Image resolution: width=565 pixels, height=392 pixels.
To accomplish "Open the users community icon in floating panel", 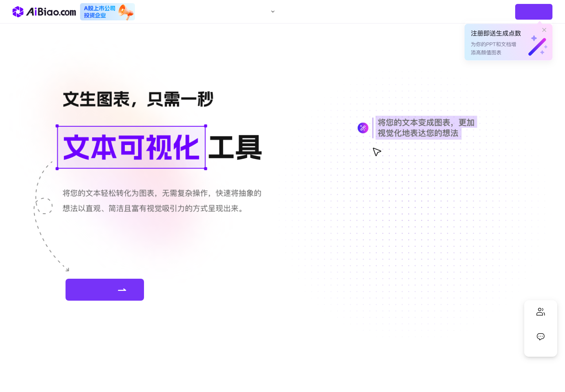I will pos(541,312).
